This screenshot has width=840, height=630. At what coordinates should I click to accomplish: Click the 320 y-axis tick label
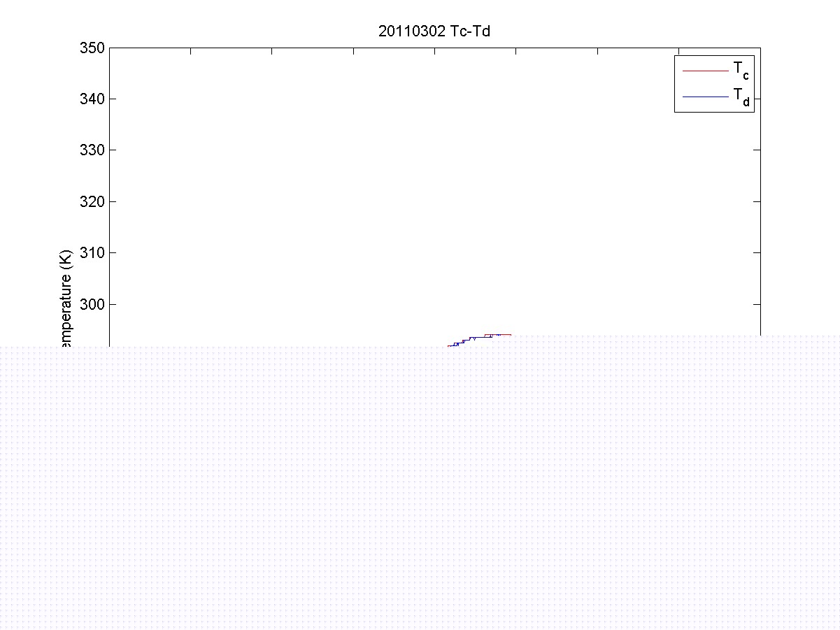(x=92, y=201)
